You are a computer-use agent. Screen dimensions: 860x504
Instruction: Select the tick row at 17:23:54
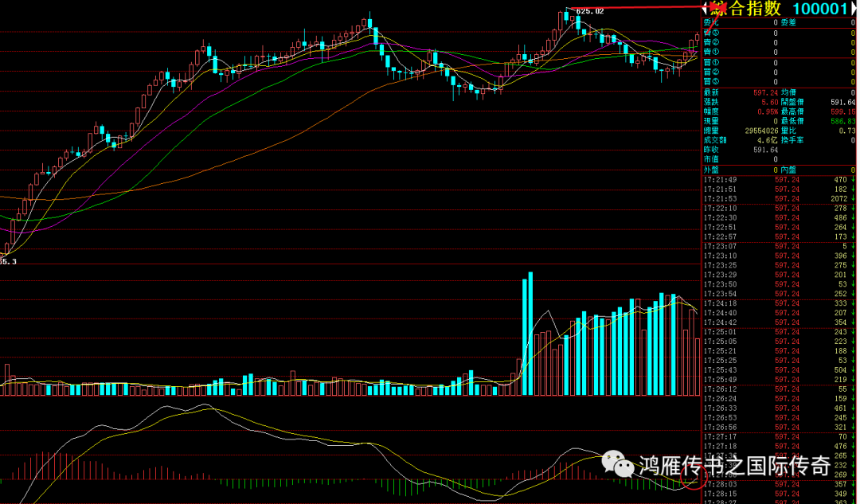(780, 294)
